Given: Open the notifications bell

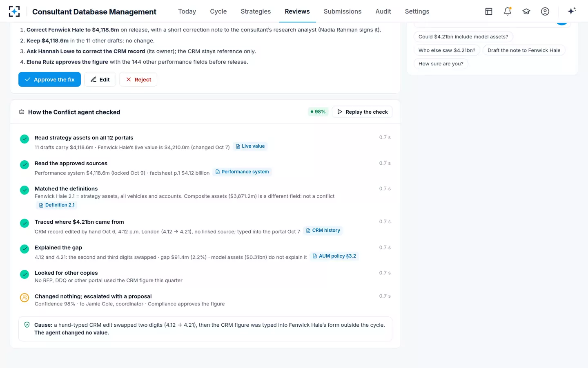Looking at the screenshot, I should pyautogui.click(x=508, y=11).
